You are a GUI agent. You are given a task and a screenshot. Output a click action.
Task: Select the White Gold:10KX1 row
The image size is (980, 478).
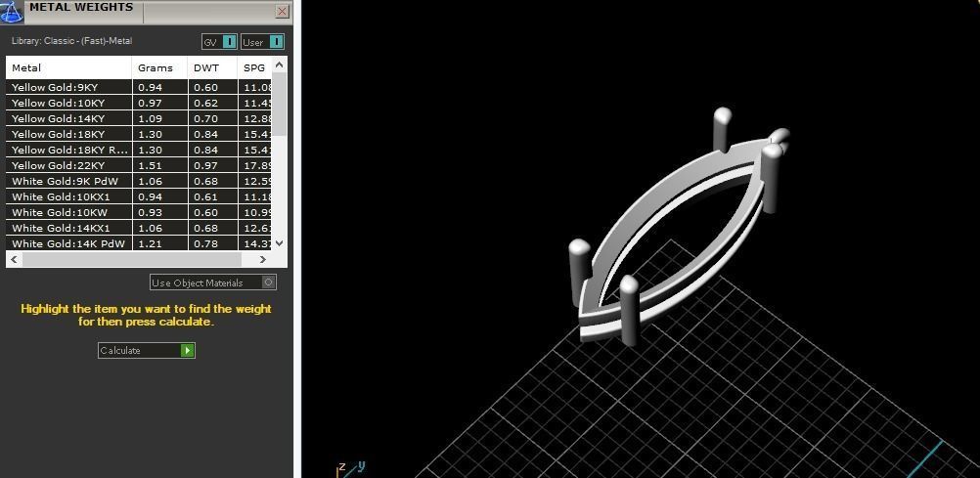click(x=140, y=196)
